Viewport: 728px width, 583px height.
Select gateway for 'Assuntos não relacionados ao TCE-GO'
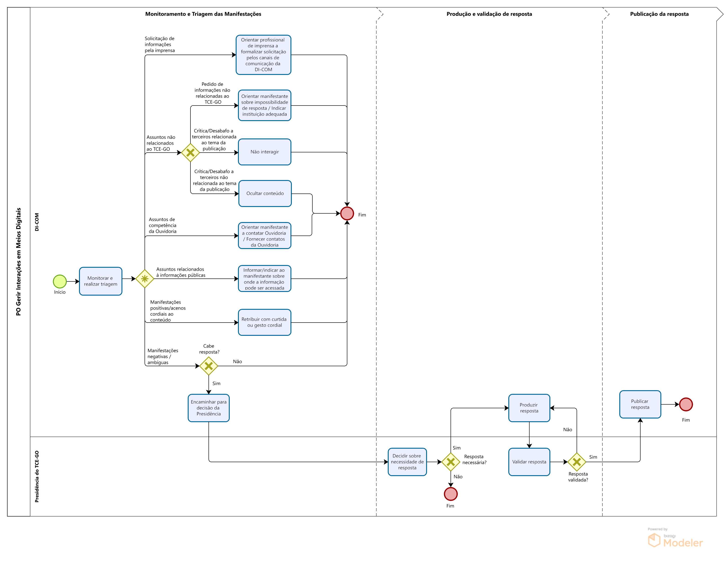190,152
